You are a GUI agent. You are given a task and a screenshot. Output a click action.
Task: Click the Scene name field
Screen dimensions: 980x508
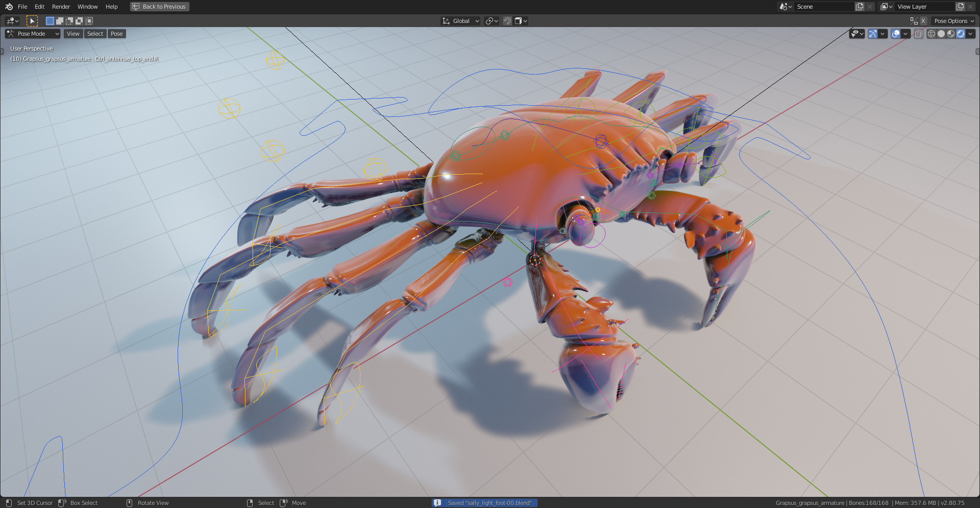point(824,7)
